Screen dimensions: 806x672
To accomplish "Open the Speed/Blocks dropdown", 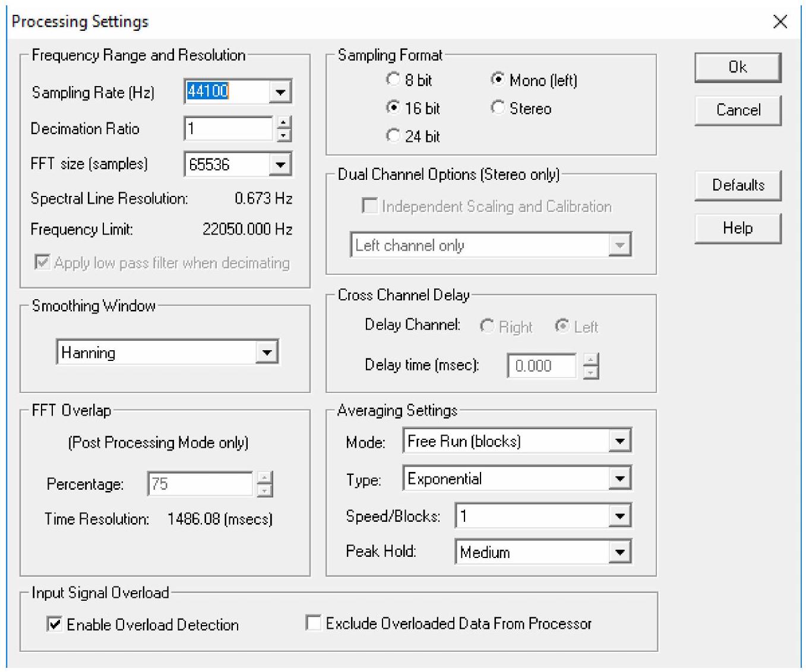I will [619, 516].
